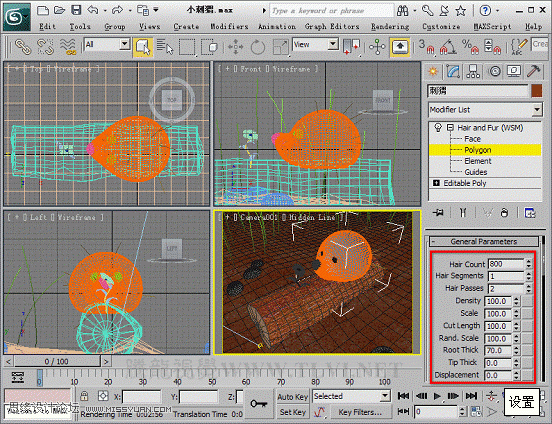552x424 pixels.
Task: Click the object color swatch
Action: 537,91
